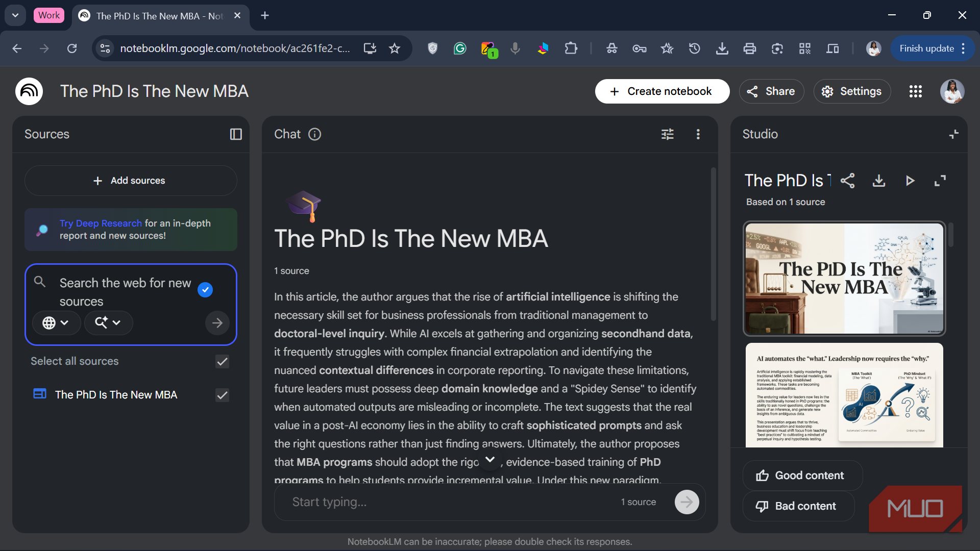Screen dimensions: 980x551
Task: Click notebook title The PhD Is The New MBA
Action: 154,91
